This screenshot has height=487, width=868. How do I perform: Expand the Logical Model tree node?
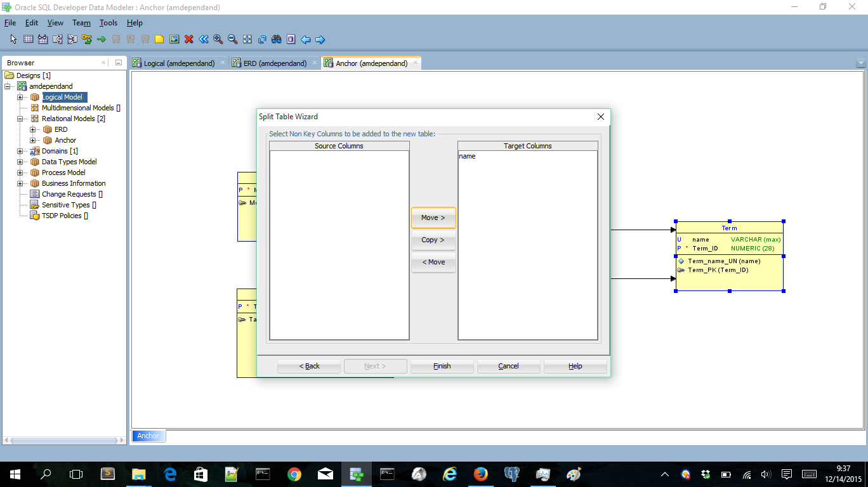(x=20, y=97)
